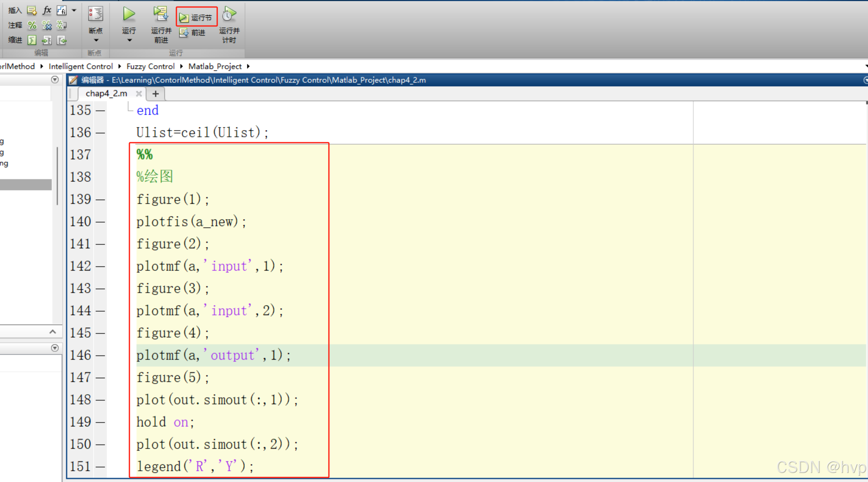
Task: Click the increase indent icon
Action: [x=47, y=40]
